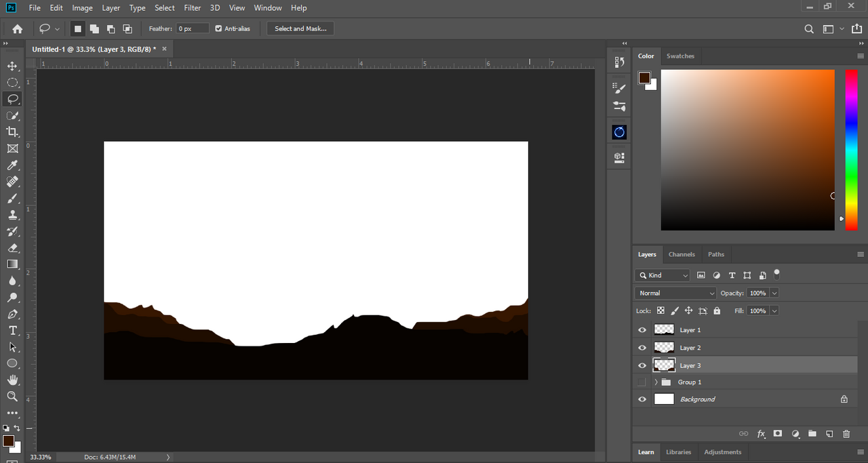Select the Horizontal Type tool
Image resolution: width=868 pixels, height=463 pixels.
(x=12, y=330)
